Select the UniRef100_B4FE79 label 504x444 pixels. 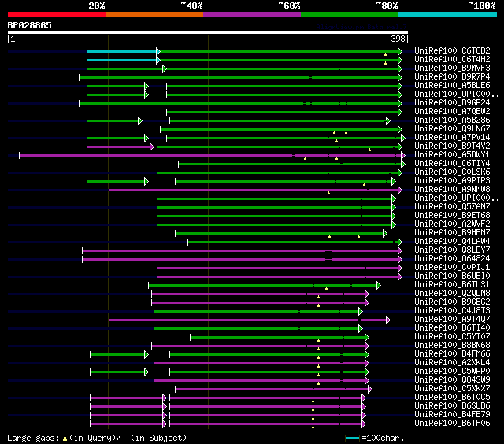click(x=452, y=415)
